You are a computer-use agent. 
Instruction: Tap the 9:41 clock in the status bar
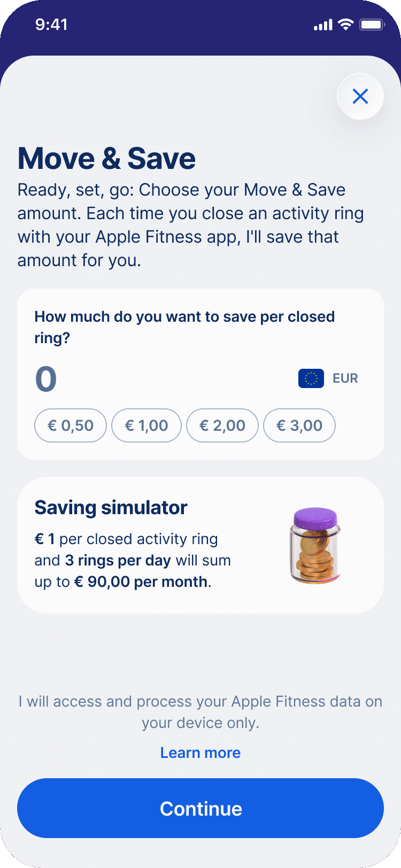click(x=51, y=25)
